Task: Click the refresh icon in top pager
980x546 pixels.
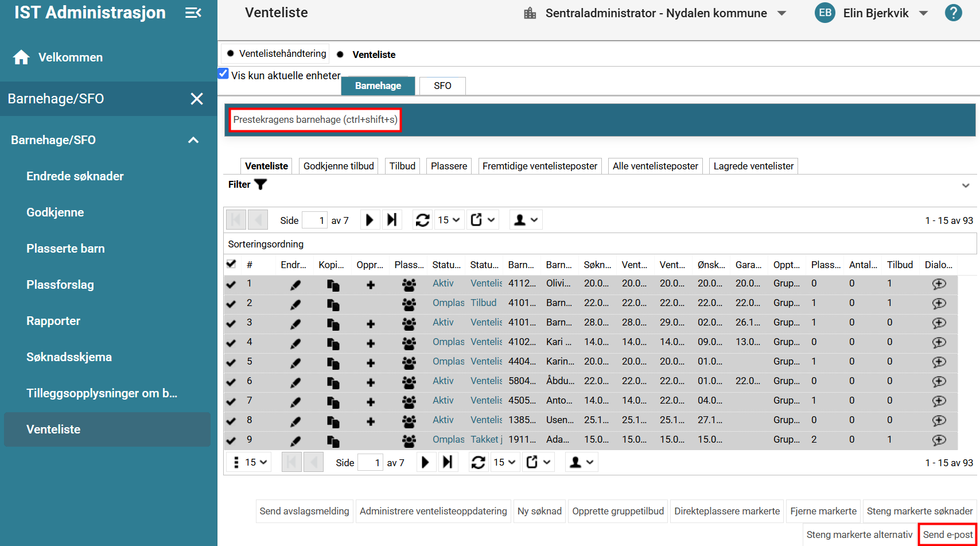Action: tap(423, 220)
